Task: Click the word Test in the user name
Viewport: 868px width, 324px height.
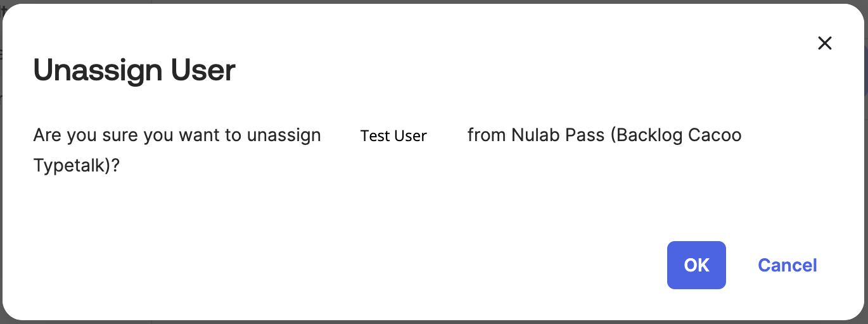Action: pos(374,136)
